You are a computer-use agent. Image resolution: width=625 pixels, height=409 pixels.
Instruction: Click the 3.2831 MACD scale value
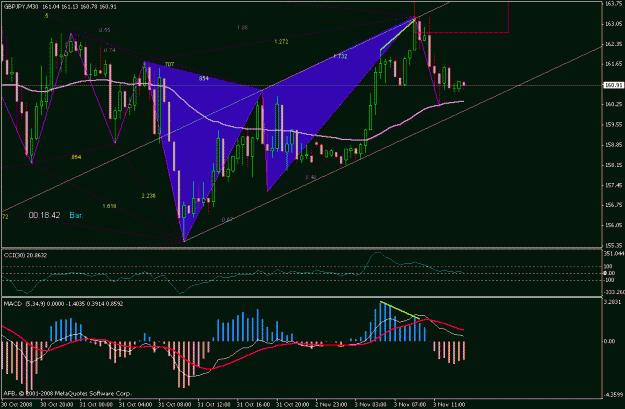(x=612, y=302)
